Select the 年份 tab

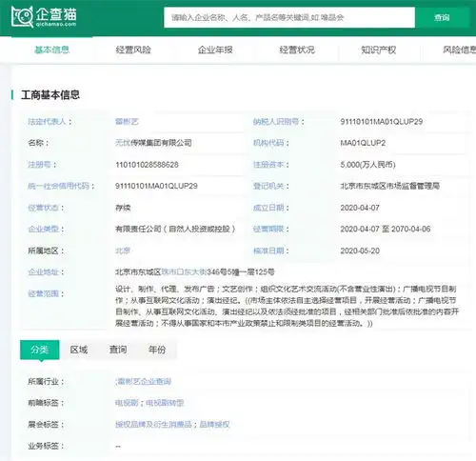click(157, 350)
